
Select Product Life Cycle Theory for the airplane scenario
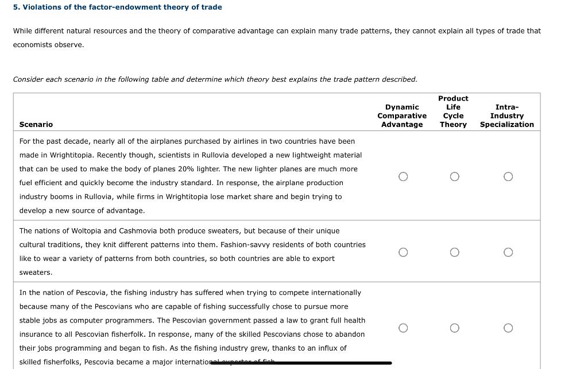tap(454, 176)
